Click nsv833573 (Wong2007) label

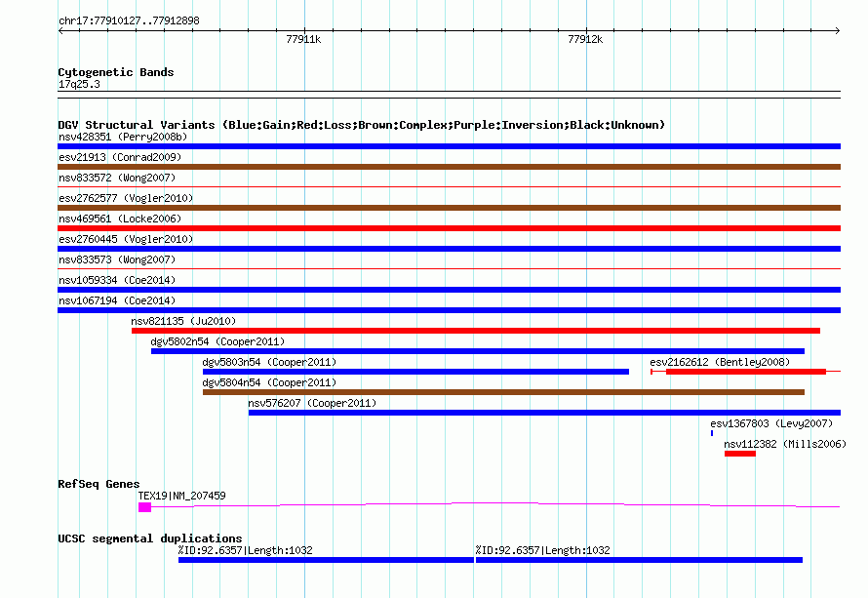(117, 259)
